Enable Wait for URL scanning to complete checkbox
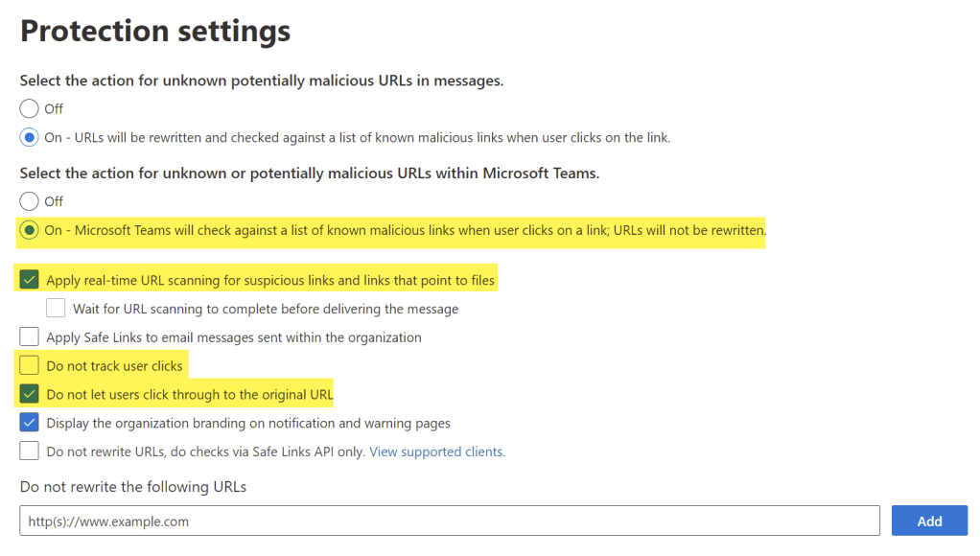The image size is (980, 556). (57, 309)
